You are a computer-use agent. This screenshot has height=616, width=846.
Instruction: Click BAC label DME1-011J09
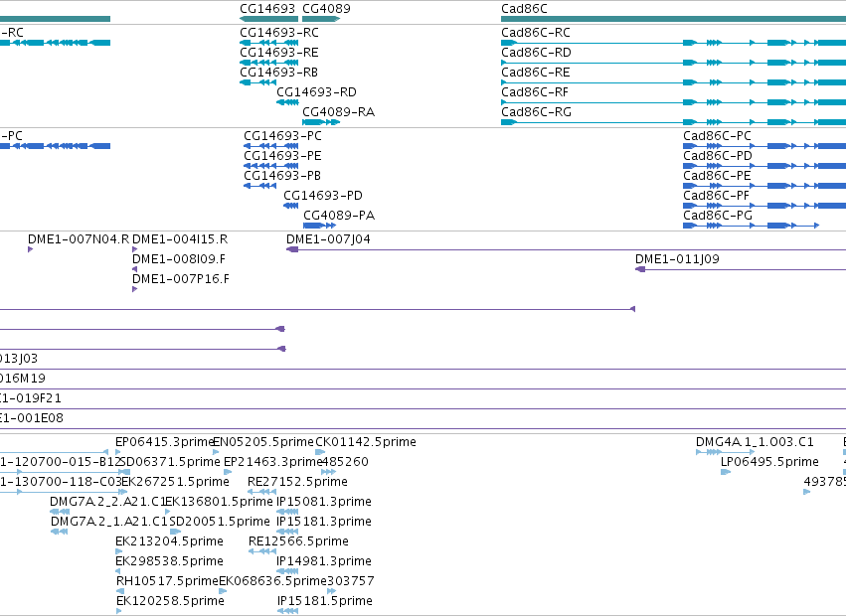pos(677,259)
